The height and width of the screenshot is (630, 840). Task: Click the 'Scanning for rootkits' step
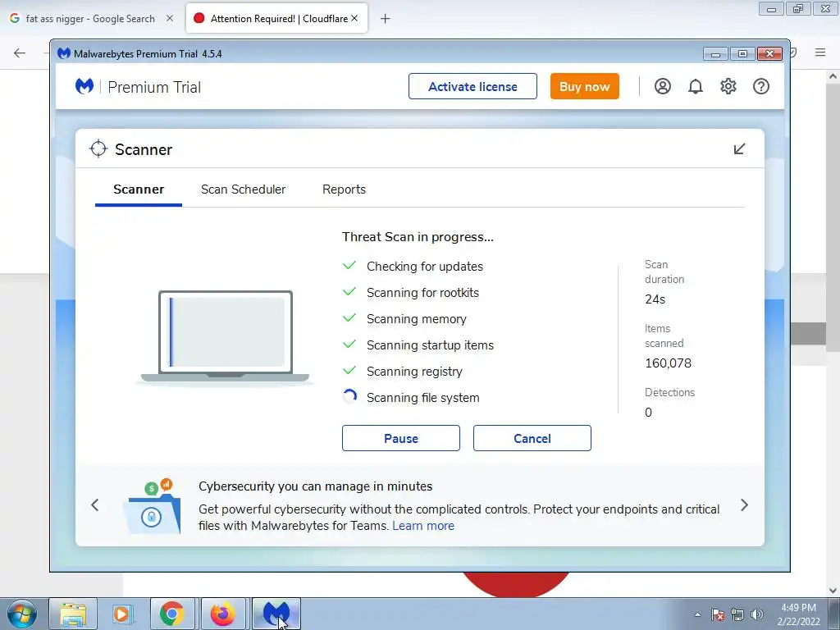tap(422, 293)
